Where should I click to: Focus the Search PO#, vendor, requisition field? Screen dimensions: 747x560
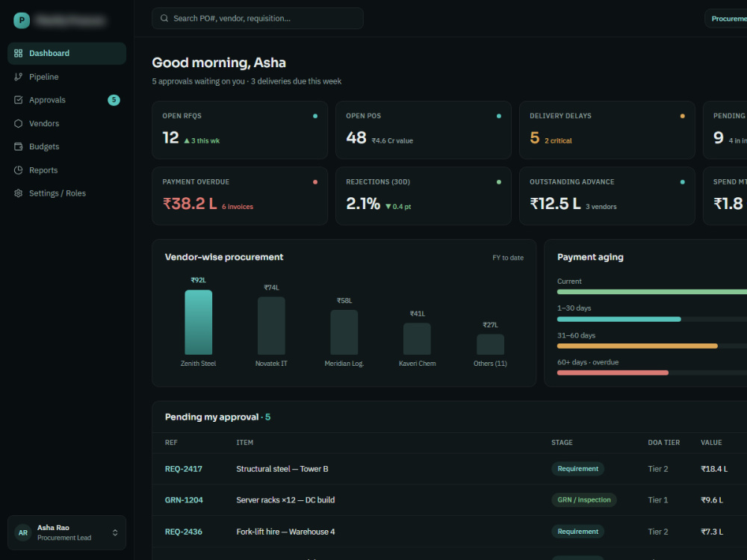pos(258,18)
